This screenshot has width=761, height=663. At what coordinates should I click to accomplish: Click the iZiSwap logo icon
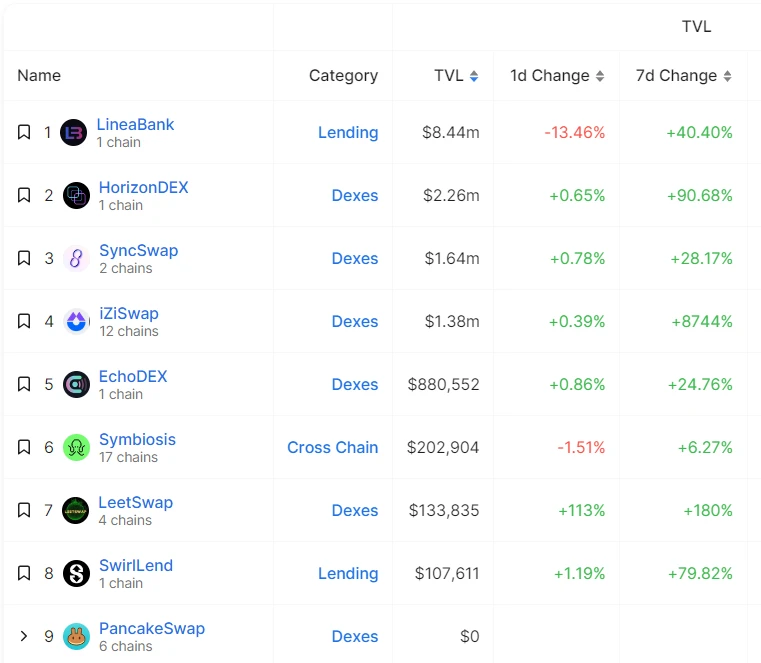tap(76, 321)
